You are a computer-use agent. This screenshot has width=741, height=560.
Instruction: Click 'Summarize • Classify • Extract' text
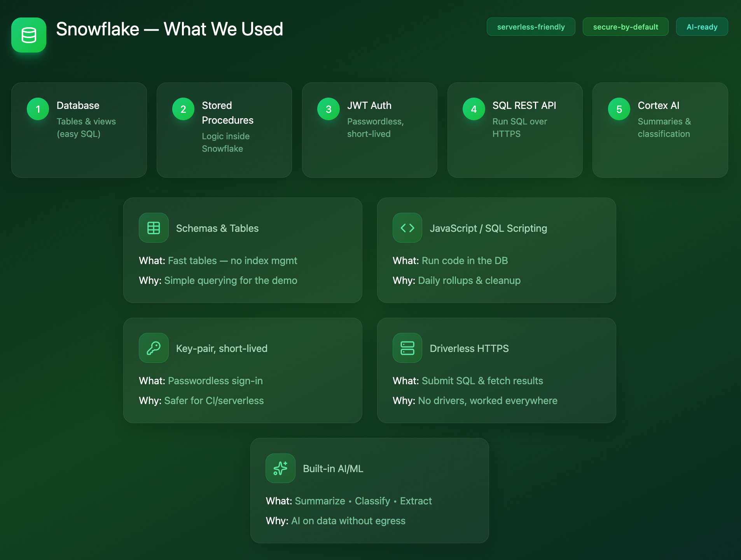pyautogui.click(x=364, y=501)
